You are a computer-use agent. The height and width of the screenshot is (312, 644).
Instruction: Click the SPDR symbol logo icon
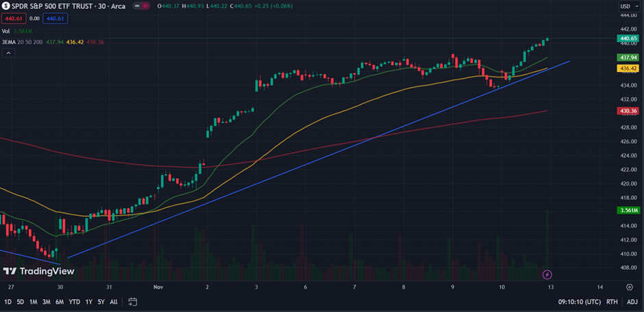[x=7, y=7]
